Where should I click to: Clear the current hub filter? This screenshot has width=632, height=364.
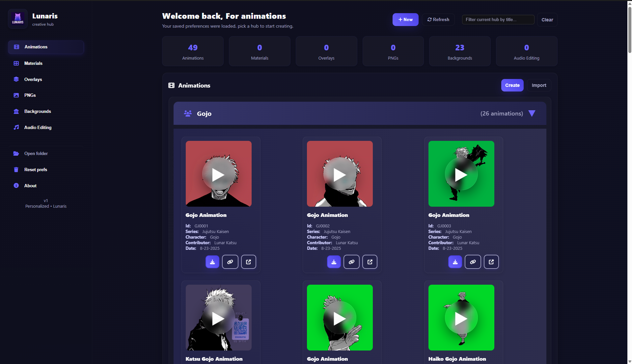(547, 19)
